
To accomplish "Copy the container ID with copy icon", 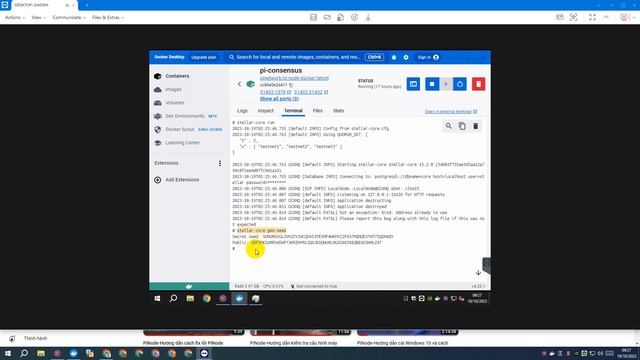I will click(x=291, y=85).
